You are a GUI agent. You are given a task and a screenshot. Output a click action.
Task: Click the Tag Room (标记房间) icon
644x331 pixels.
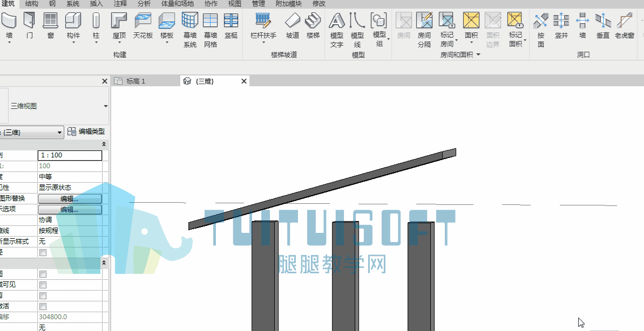[446, 20]
